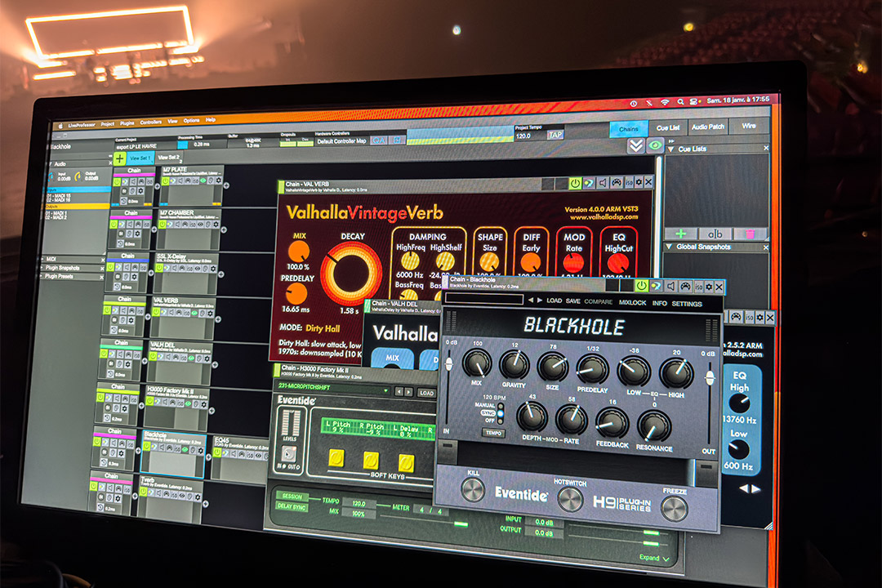Viewport: 882px width, 588px height.
Task: Open the Audio Patch tab
Action: point(707,127)
